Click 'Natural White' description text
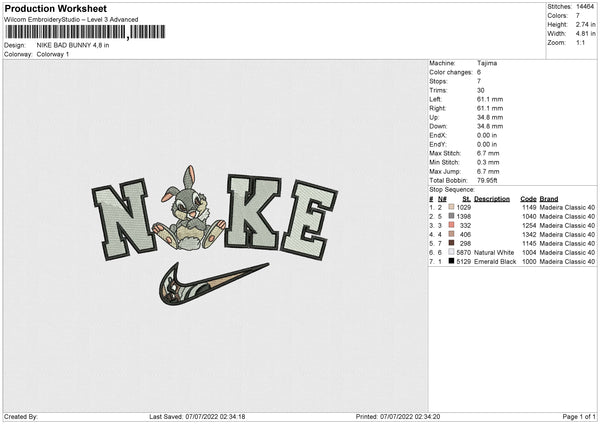 coord(494,253)
